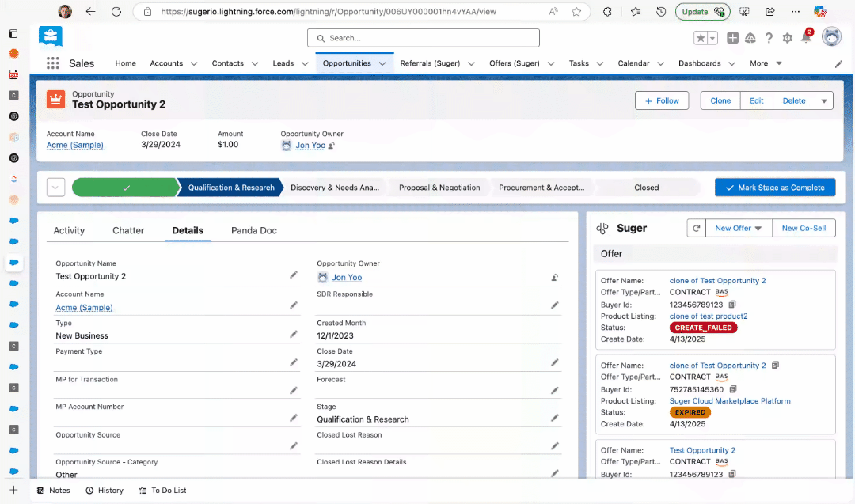Switch to the Activity tab
The width and height of the screenshot is (855, 504).
click(x=69, y=230)
